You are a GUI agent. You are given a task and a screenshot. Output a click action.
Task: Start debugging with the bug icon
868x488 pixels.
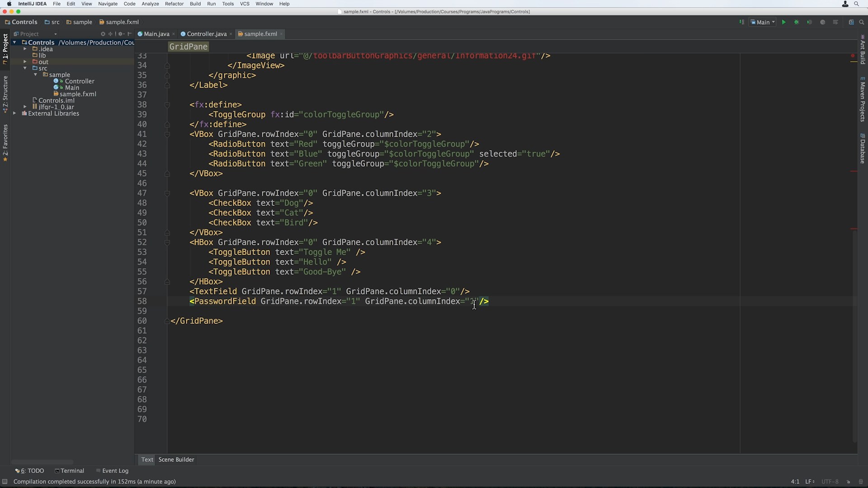(x=797, y=22)
